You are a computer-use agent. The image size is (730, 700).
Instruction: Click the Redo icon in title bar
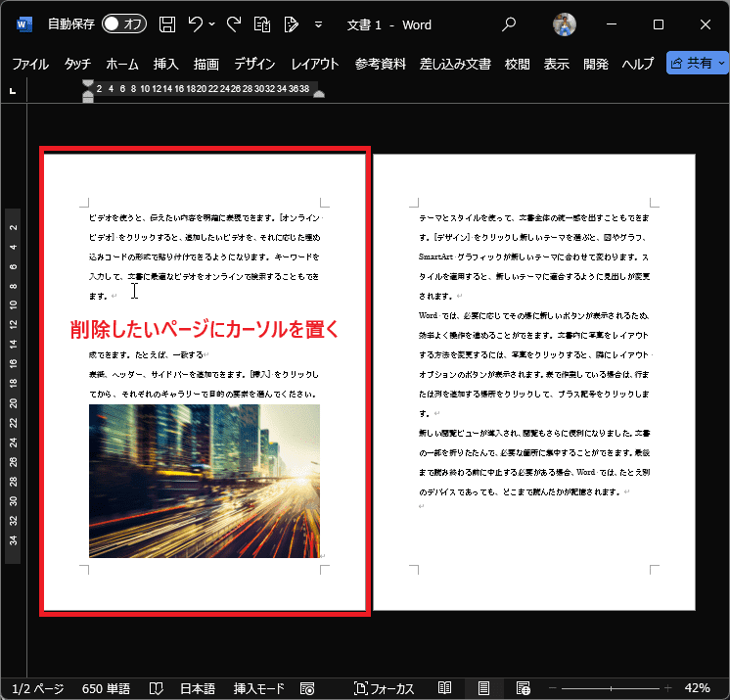(x=233, y=24)
